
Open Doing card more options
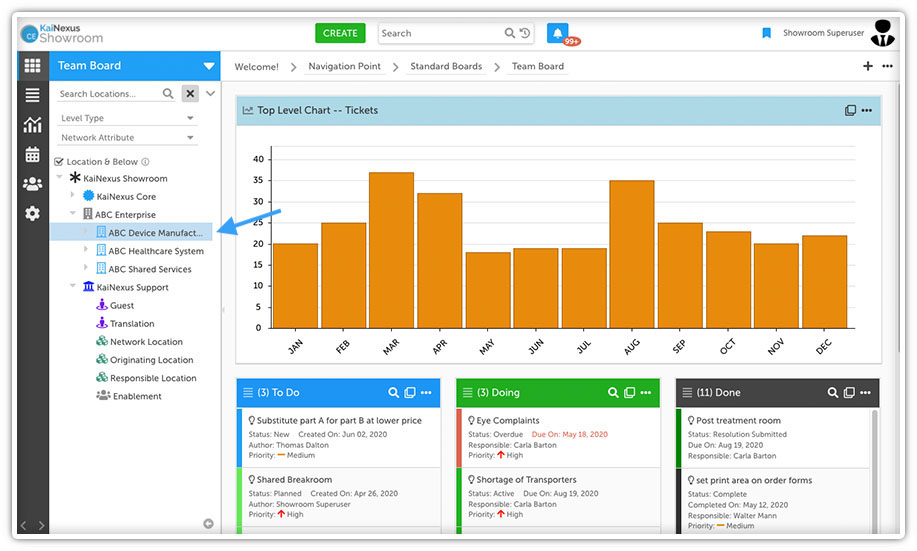click(646, 392)
